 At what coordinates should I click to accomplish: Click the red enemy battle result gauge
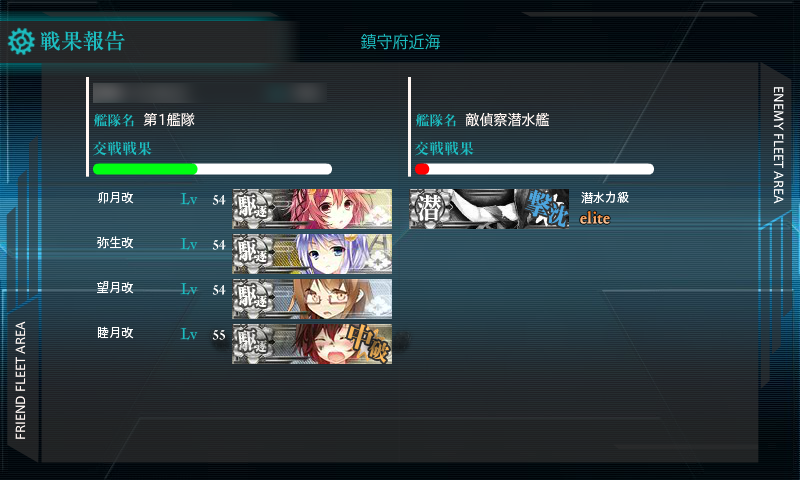point(422,169)
